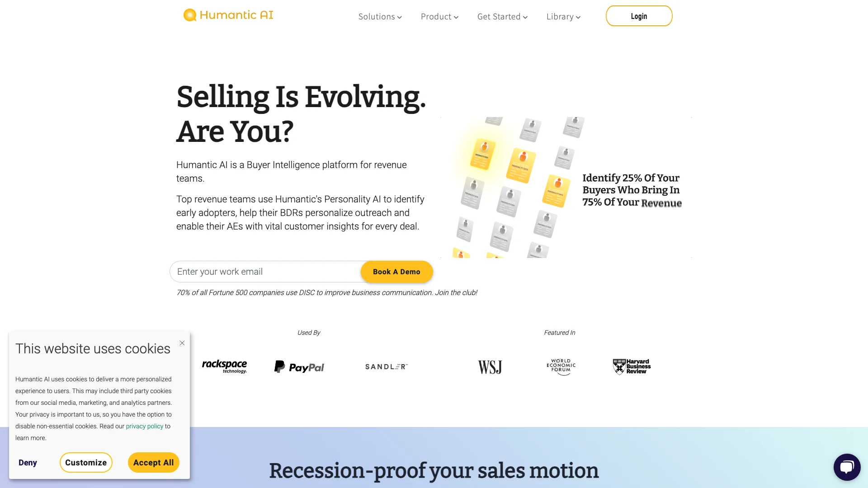The height and width of the screenshot is (488, 868).
Task: Click the chat support icon
Action: [x=847, y=467]
